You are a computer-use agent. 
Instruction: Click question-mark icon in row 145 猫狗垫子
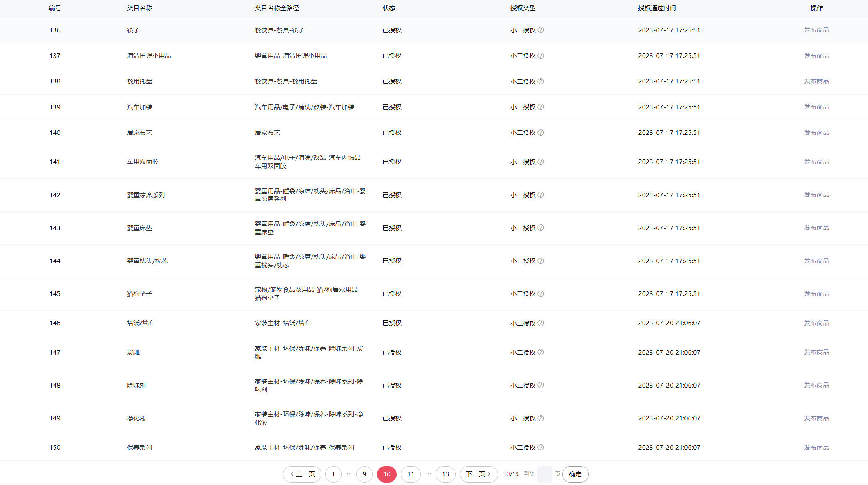pyautogui.click(x=541, y=293)
